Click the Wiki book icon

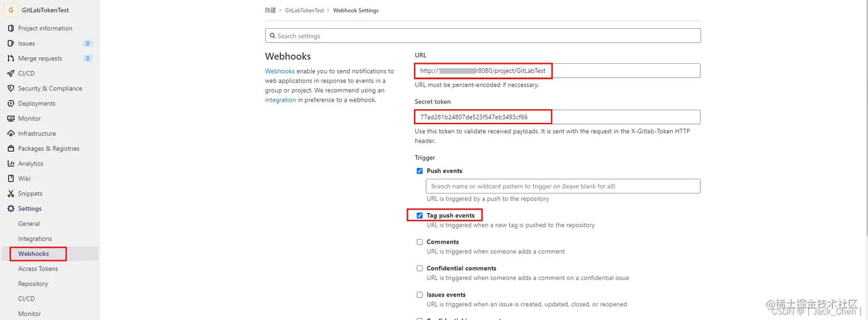[11, 178]
